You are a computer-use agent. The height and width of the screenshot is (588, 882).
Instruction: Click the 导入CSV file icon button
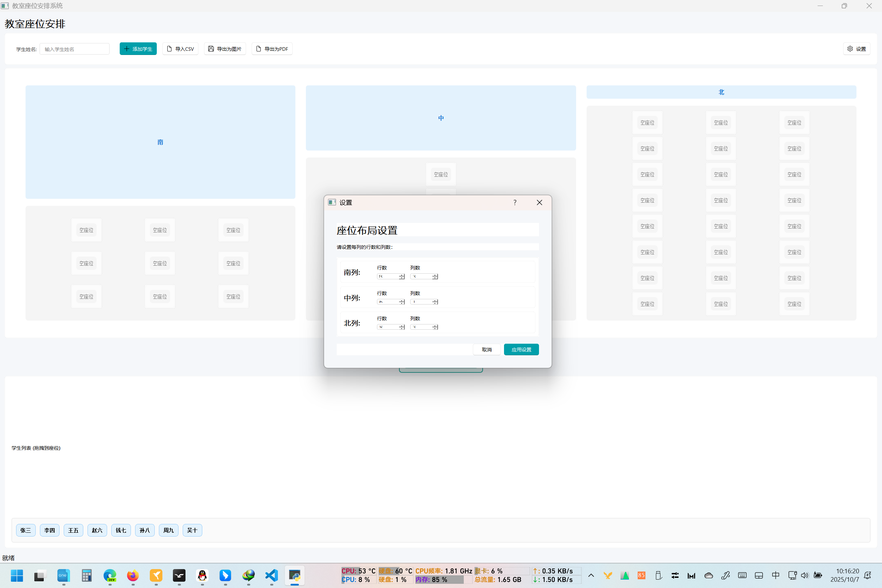(180, 49)
